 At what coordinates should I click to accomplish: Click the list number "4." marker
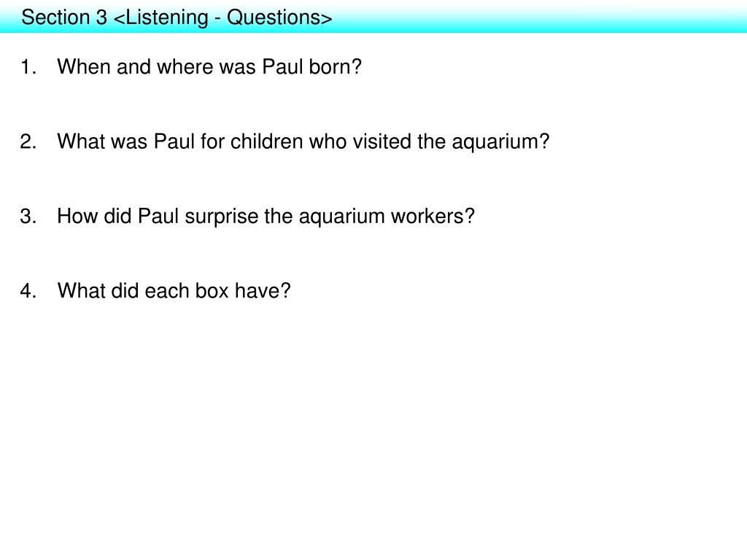point(28,291)
